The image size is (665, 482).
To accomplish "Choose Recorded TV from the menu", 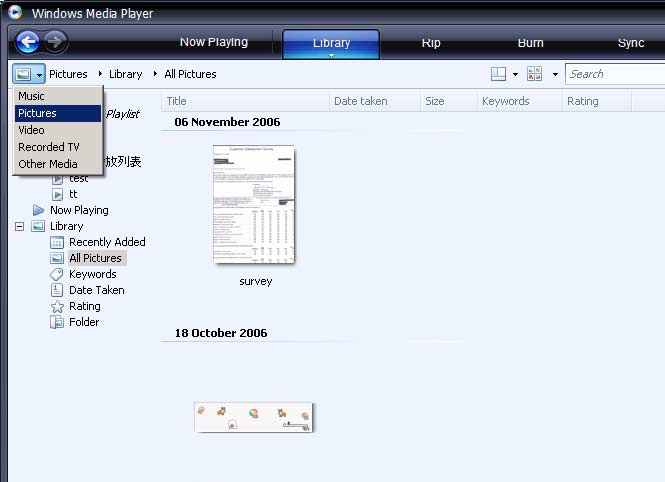I will point(58,147).
